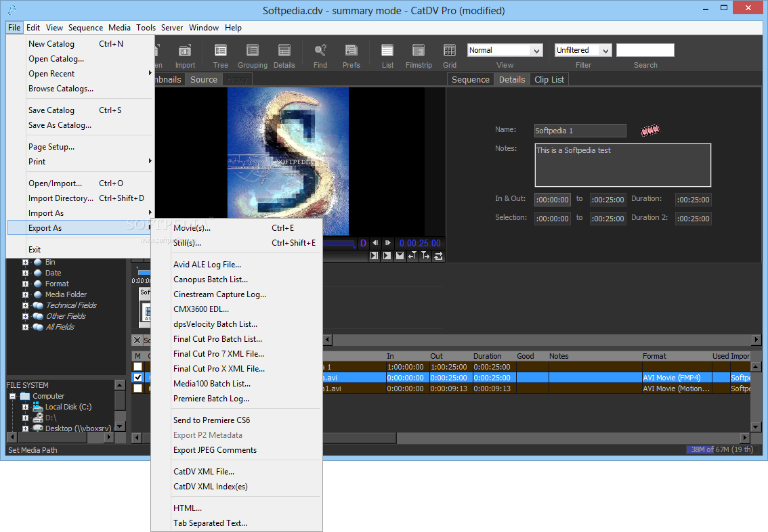The width and height of the screenshot is (768, 532).
Task: Click the set in-point arrow icon
Action: click(x=412, y=255)
